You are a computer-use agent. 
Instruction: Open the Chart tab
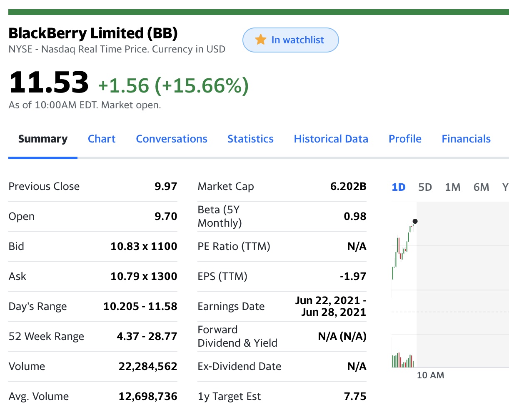pos(102,139)
